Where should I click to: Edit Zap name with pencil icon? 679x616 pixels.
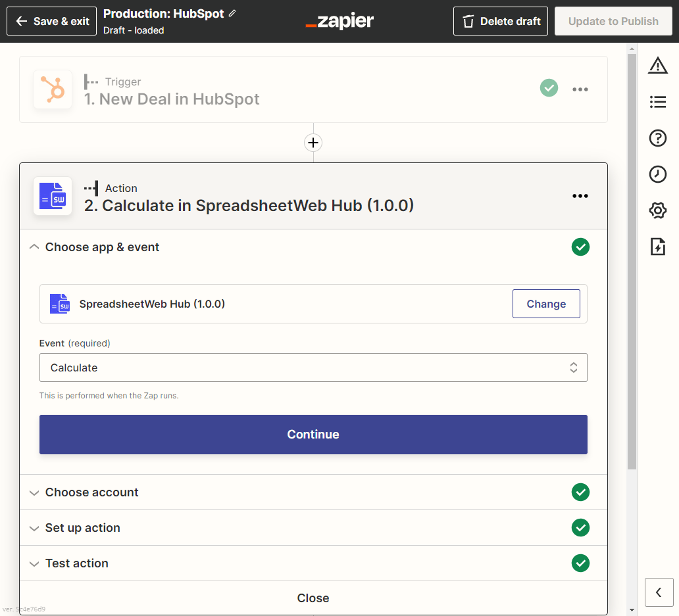[232, 13]
